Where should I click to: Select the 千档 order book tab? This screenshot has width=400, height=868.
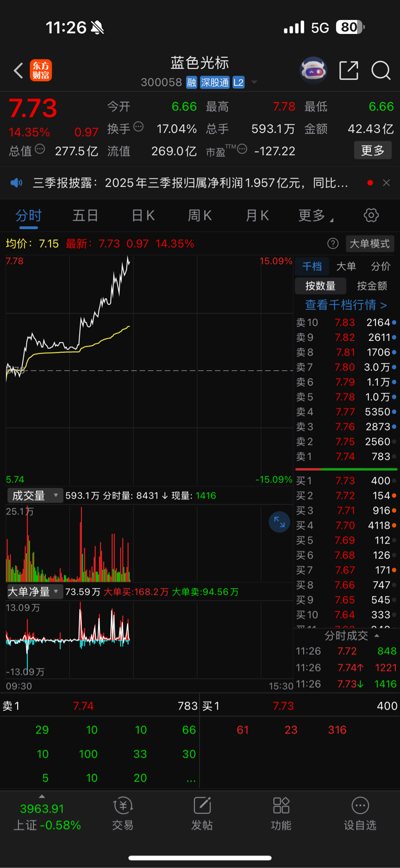[312, 266]
